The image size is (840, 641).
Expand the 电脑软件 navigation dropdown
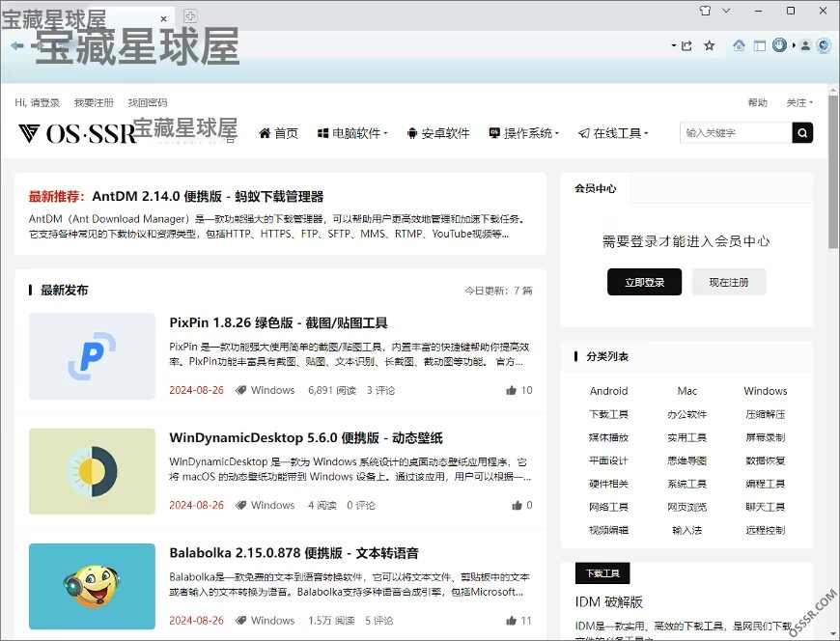[x=352, y=133]
